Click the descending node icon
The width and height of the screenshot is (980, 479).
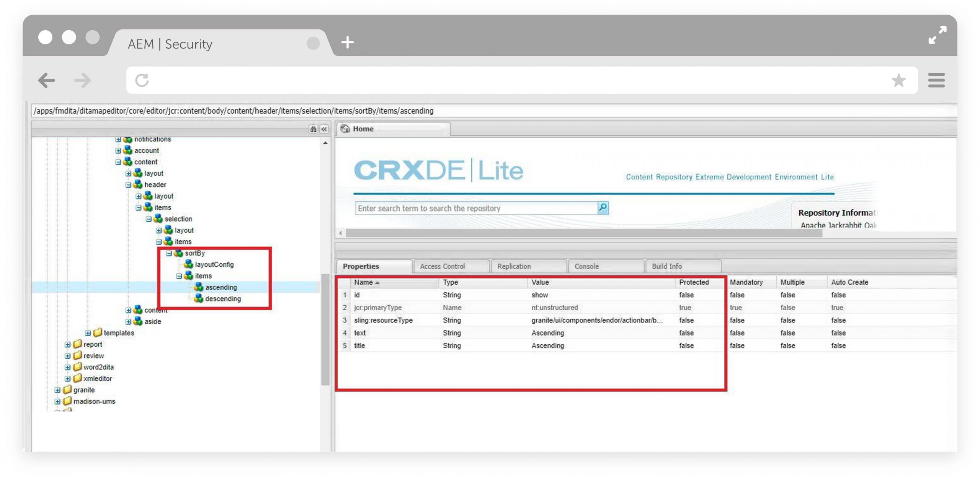point(198,298)
